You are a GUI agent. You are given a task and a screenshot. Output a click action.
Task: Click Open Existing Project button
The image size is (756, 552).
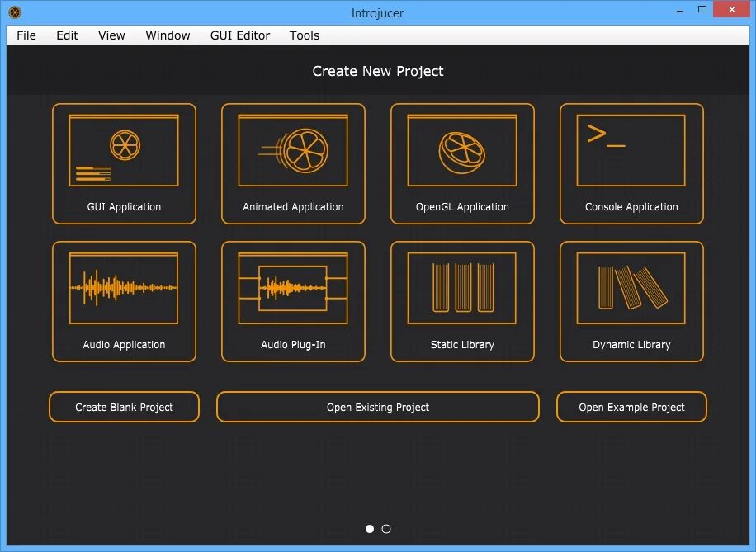point(378,407)
